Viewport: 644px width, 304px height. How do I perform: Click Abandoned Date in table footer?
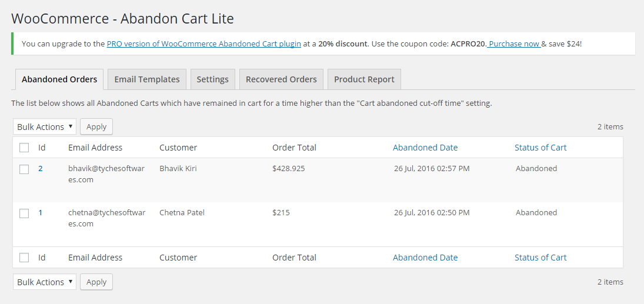(425, 258)
